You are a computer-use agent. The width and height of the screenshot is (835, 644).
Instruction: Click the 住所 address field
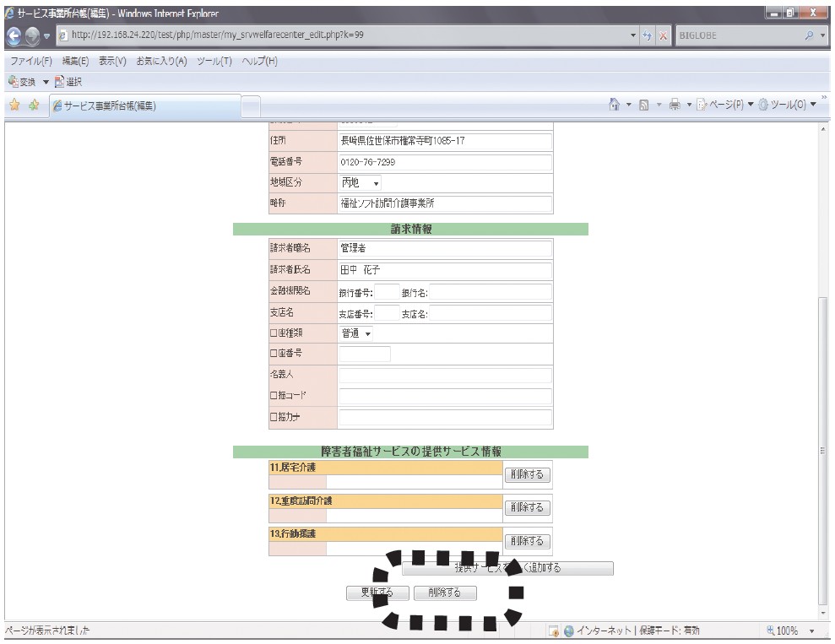[445, 141]
